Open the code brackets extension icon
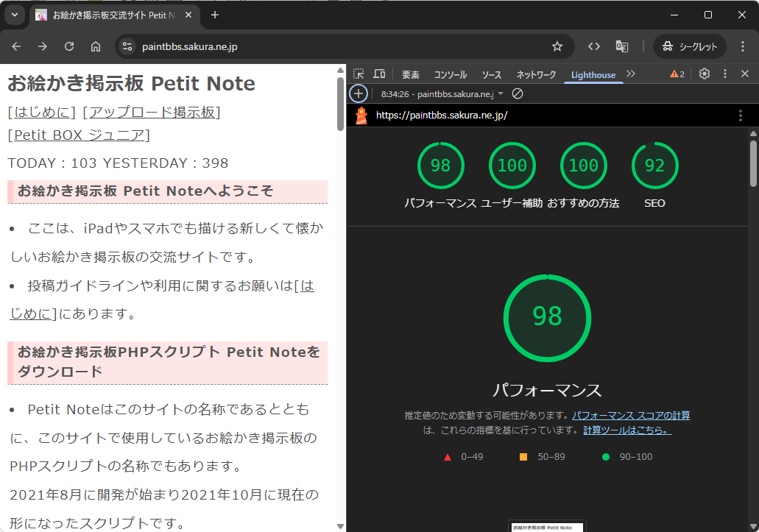 click(x=594, y=46)
